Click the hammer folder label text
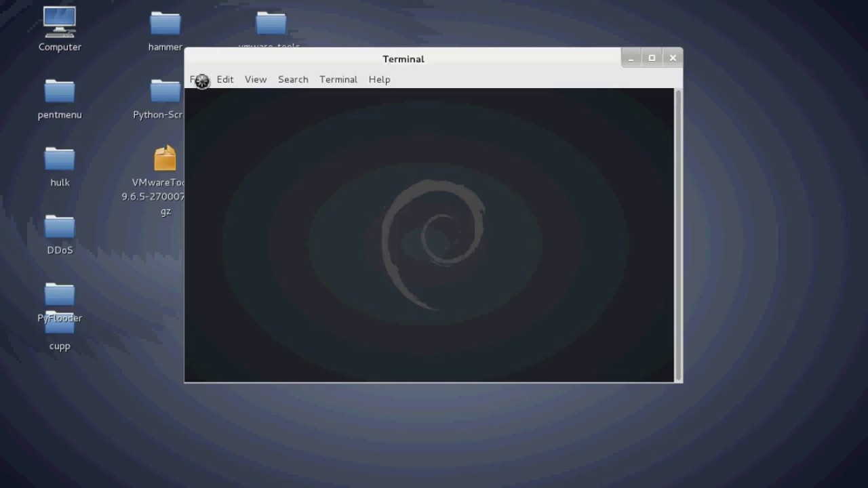This screenshot has height=488, width=868. 165,47
